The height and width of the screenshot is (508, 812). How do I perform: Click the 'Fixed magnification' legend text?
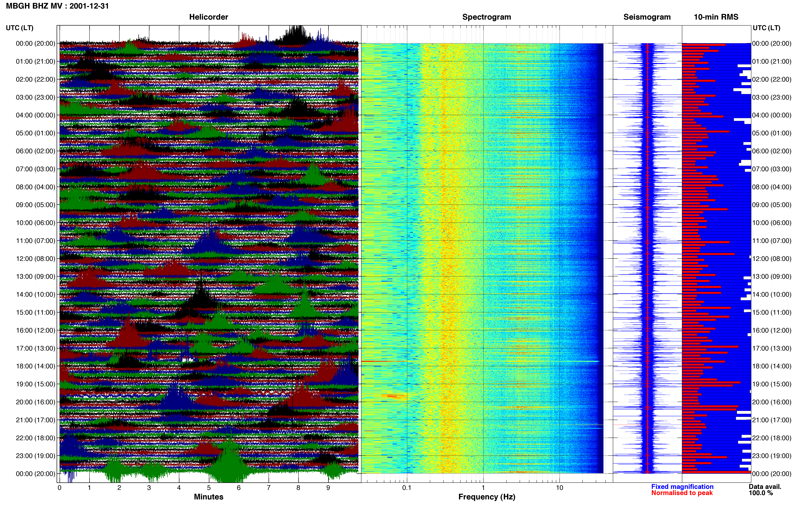coord(682,486)
